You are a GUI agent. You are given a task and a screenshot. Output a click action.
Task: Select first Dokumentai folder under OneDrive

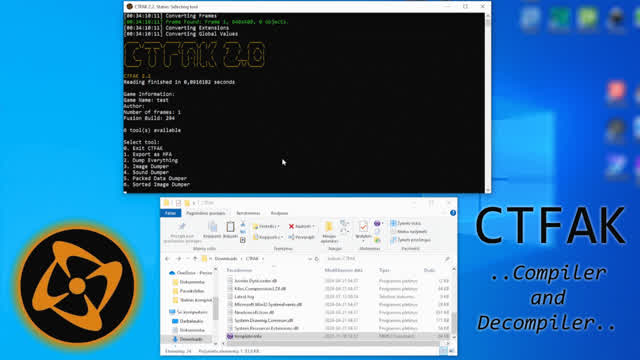(x=189, y=282)
